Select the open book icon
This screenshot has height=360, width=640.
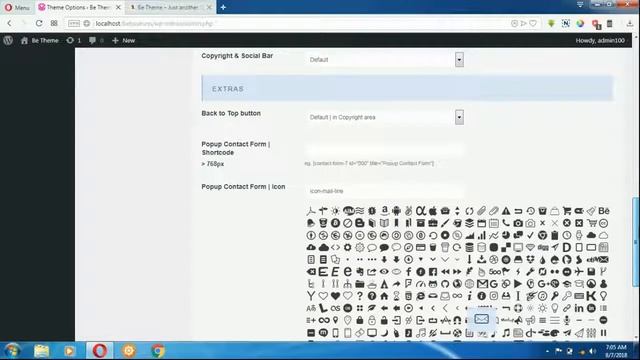point(384,223)
